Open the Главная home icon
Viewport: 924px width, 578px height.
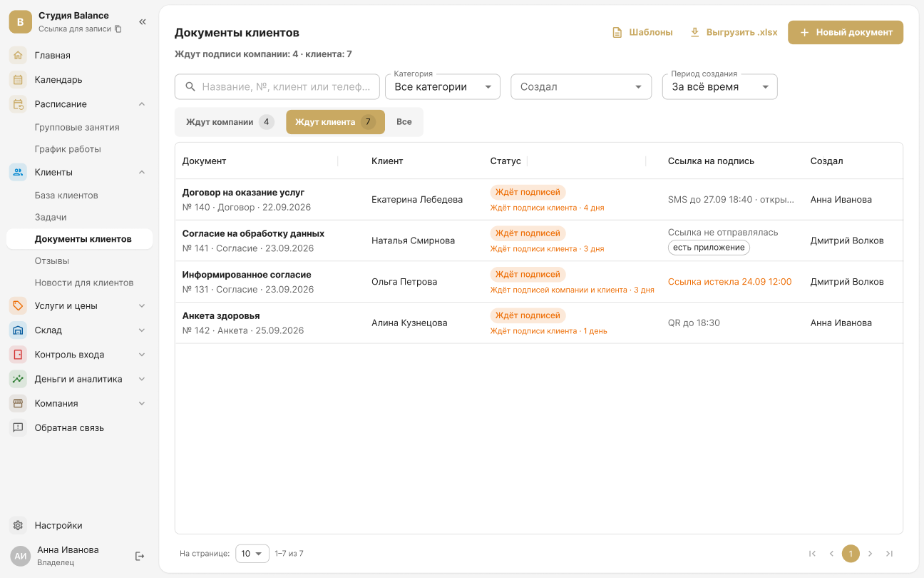(x=19, y=55)
